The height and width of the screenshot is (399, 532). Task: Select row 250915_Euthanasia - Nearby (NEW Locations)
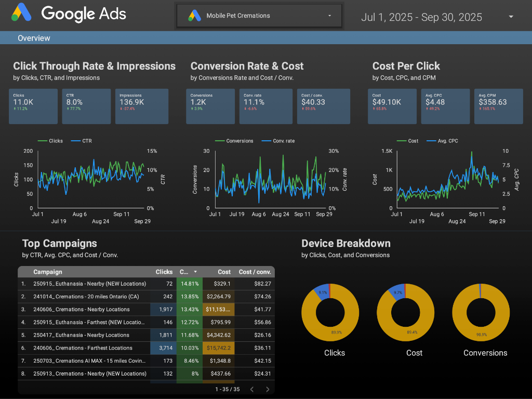point(146,284)
